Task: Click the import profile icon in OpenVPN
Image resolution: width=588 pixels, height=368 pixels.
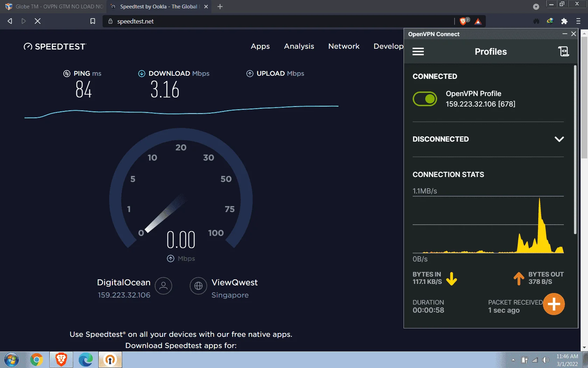Action: 563,52
